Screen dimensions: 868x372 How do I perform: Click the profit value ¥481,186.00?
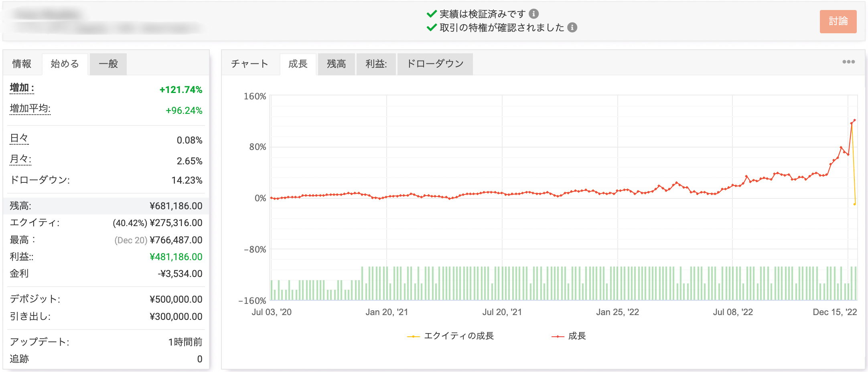tap(176, 257)
